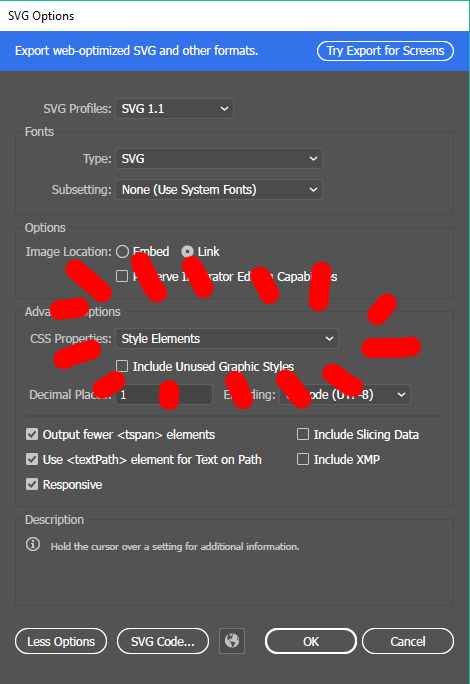470x684 pixels.
Task: Uncheck Output fewer tspan elements
Action: [32, 434]
